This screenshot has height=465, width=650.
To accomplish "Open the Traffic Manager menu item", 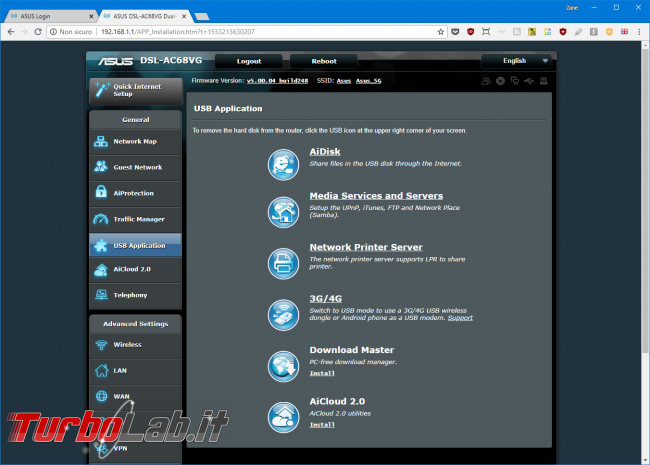I will [135, 219].
